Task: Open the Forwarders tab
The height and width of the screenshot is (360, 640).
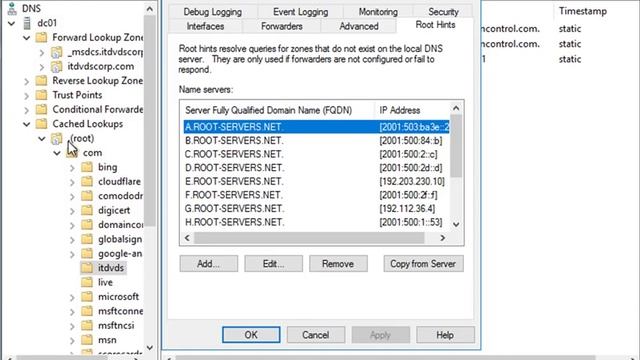Action: click(x=282, y=26)
